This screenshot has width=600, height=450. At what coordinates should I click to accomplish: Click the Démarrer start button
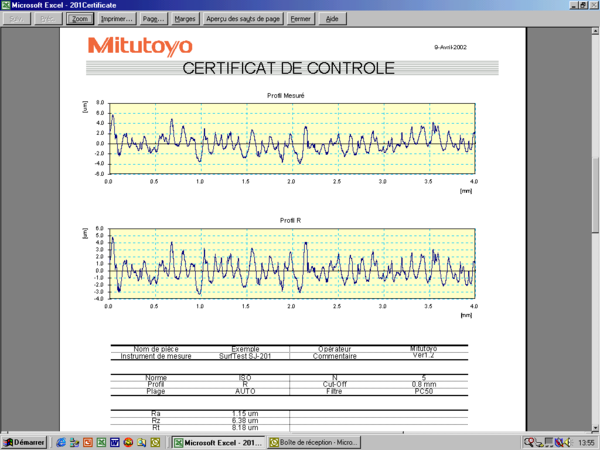[26, 441]
